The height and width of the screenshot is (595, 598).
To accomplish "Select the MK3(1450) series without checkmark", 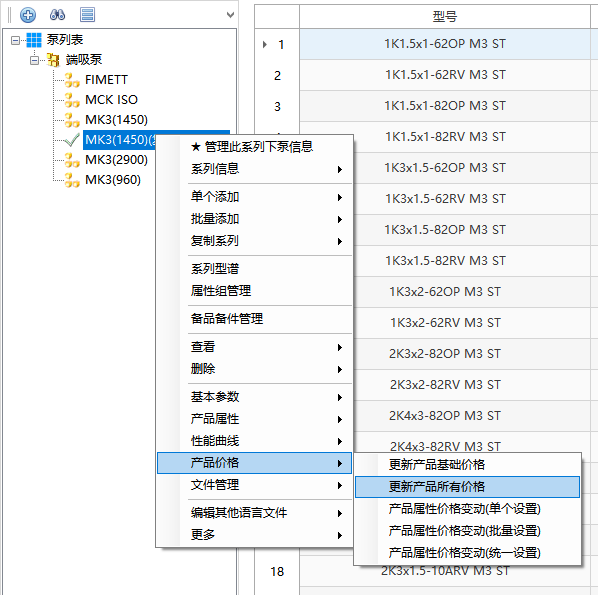I will point(116,120).
